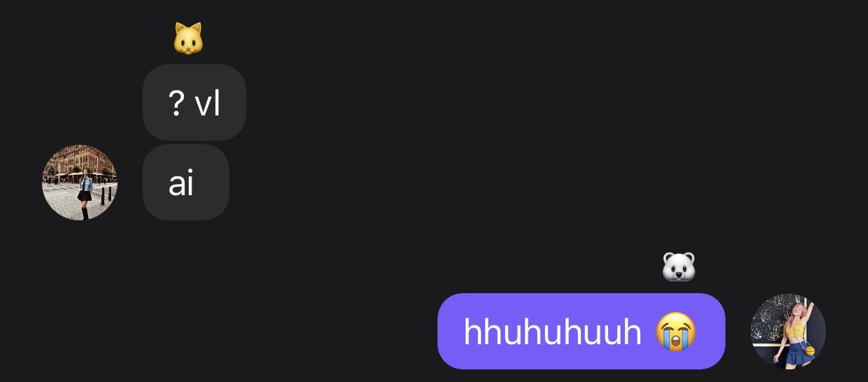The width and height of the screenshot is (868, 382).
Task: Click the loudly crying emoji
Action: click(x=676, y=332)
